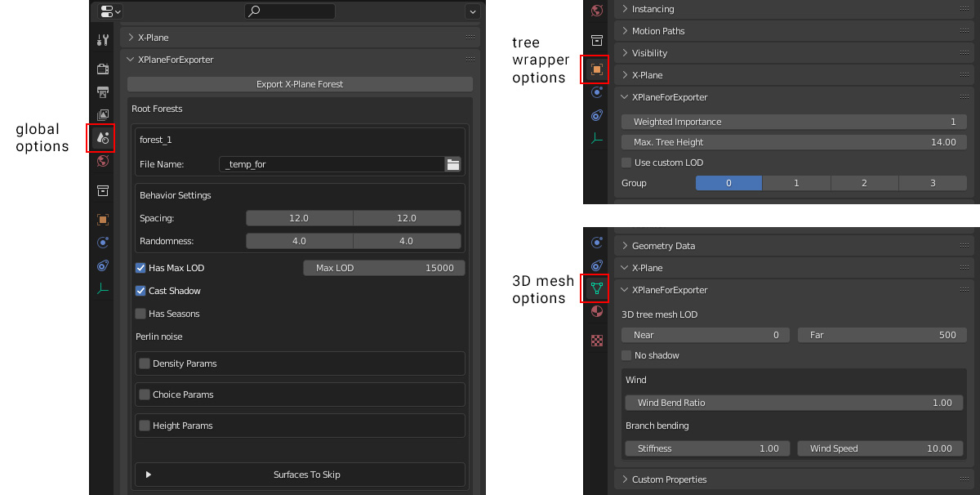Screen dimensions: 980x495
Task: Uncheck the Has Max LOD checkbox
Action: click(140, 268)
